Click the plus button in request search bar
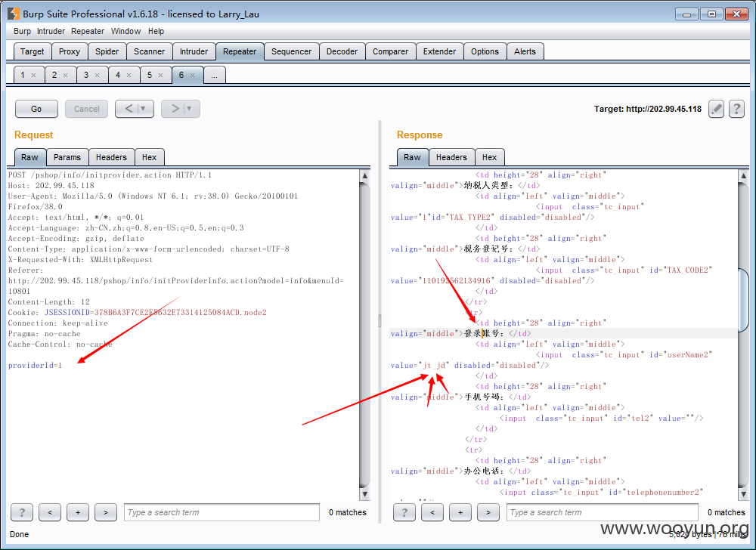756x550 pixels. (78, 512)
